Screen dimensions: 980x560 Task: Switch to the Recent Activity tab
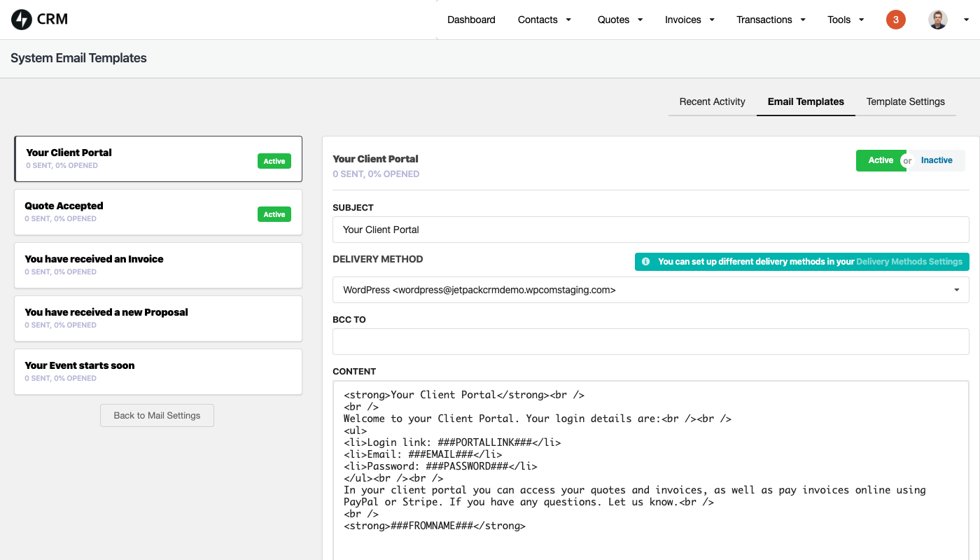tap(712, 101)
